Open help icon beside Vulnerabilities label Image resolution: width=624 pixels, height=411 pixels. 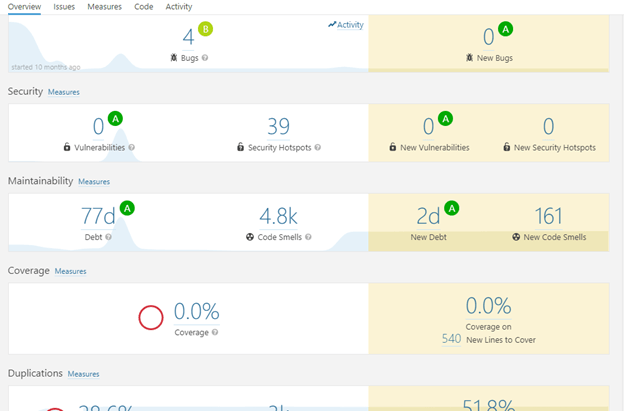click(132, 147)
